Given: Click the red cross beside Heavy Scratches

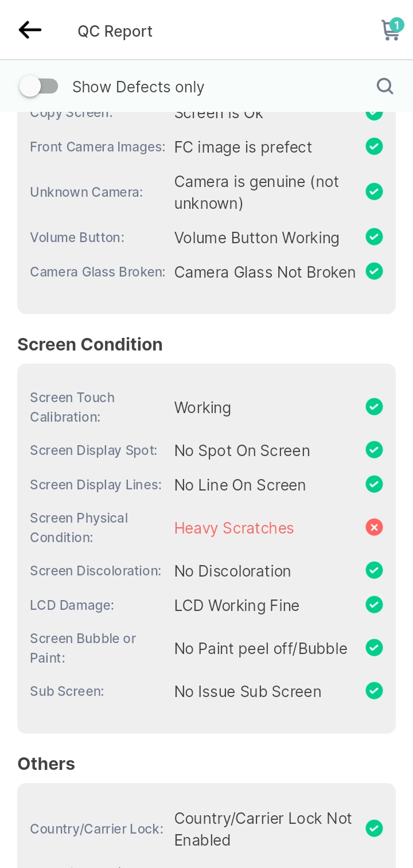Looking at the screenshot, I should [x=375, y=527].
